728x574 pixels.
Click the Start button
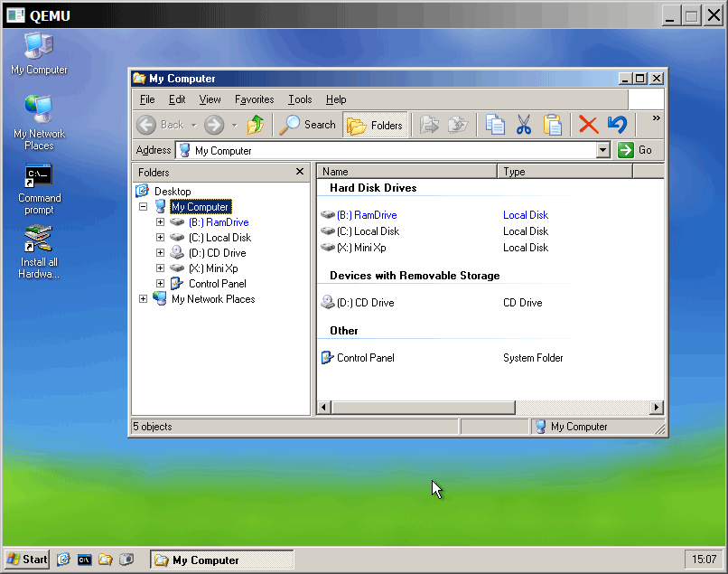coord(27,560)
